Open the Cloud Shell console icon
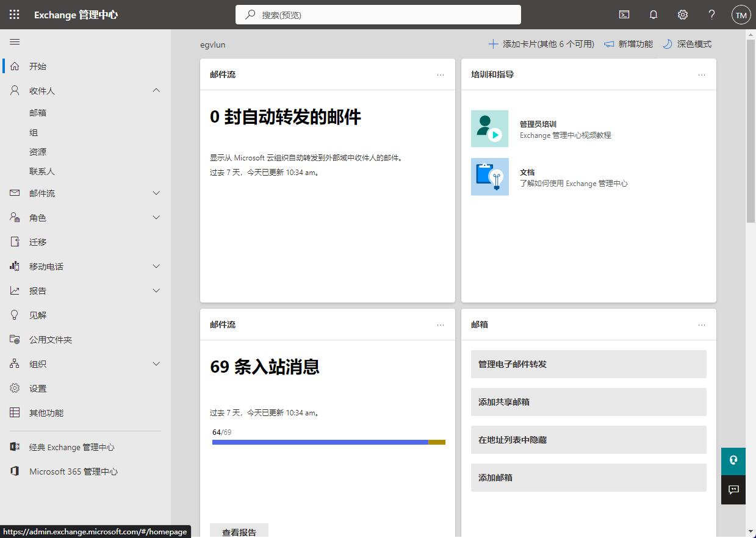The width and height of the screenshot is (756, 538). click(624, 15)
